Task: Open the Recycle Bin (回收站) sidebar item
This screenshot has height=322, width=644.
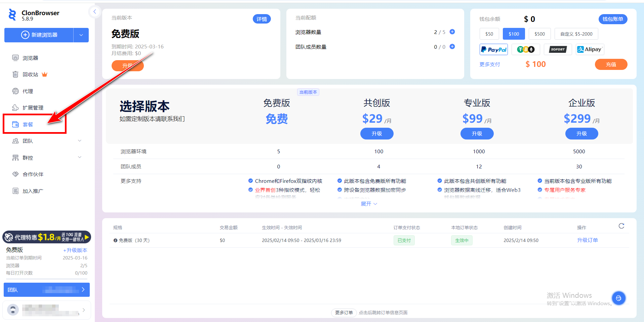Action: click(x=30, y=74)
